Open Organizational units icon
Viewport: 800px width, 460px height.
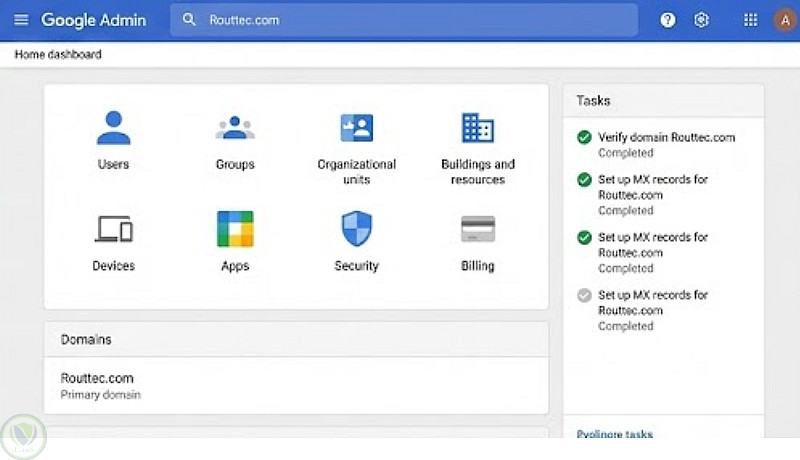coord(356,129)
